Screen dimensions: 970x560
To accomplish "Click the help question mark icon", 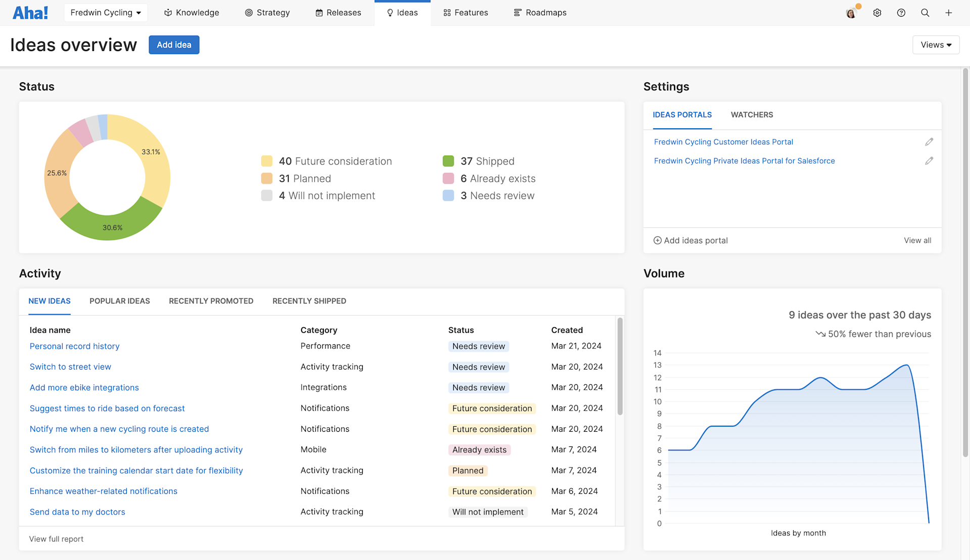I will click(x=901, y=13).
